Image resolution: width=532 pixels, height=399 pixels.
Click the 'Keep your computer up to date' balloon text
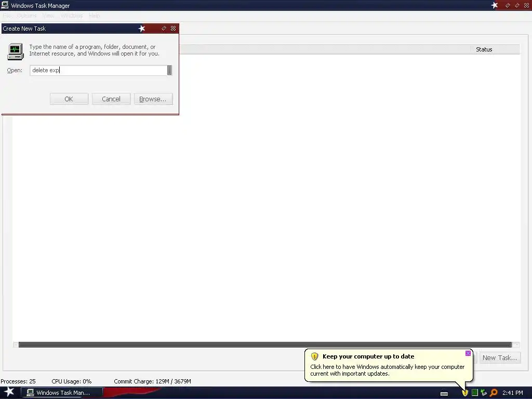pos(368,356)
